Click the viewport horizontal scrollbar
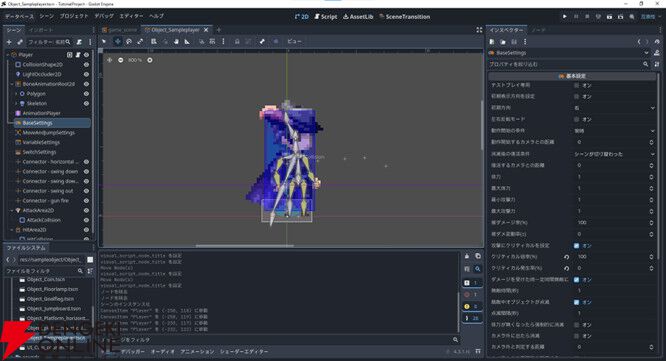The width and height of the screenshot is (666, 361). pyautogui.click(x=245, y=245)
